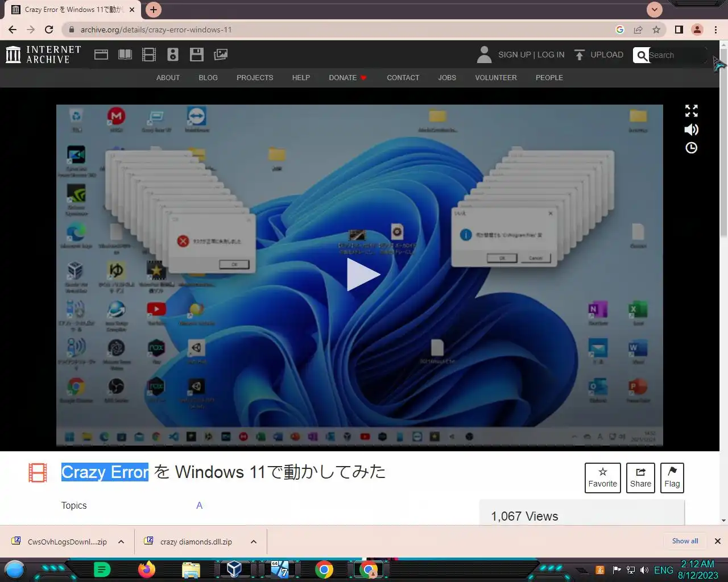
Task: Click the clock playback speed icon
Action: (x=692, y=148)
